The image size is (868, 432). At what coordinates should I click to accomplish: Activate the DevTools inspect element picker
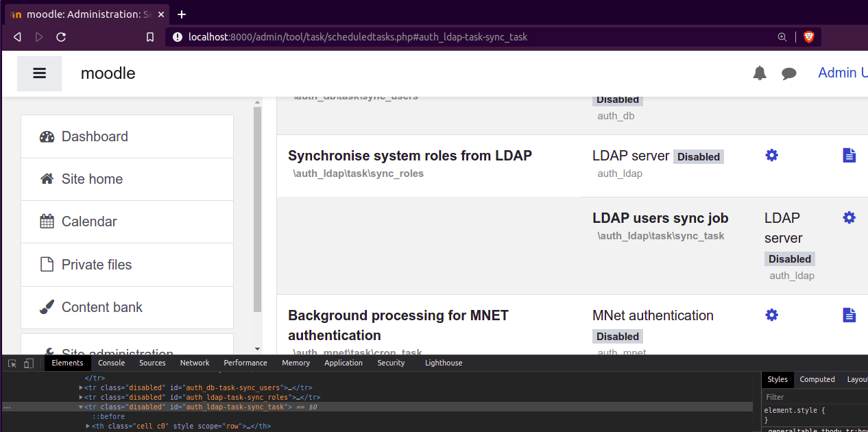point(12,363)
